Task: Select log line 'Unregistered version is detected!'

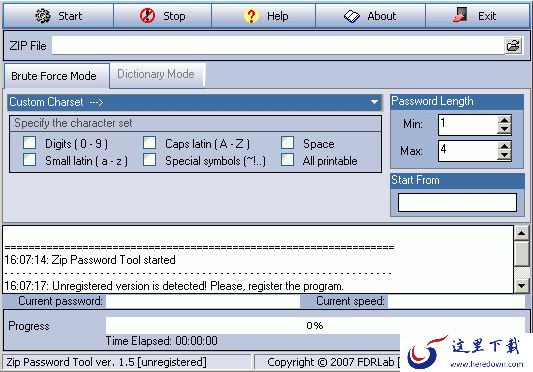Action: pyautogui.click(x=174, y=286)
